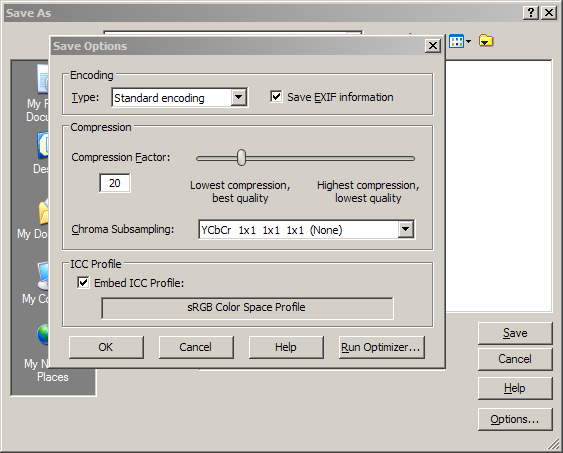Screen dimensions: 563x453
Task: Expand the Chroma Subsampling dropdown
Action: click(x=406, y=229)
